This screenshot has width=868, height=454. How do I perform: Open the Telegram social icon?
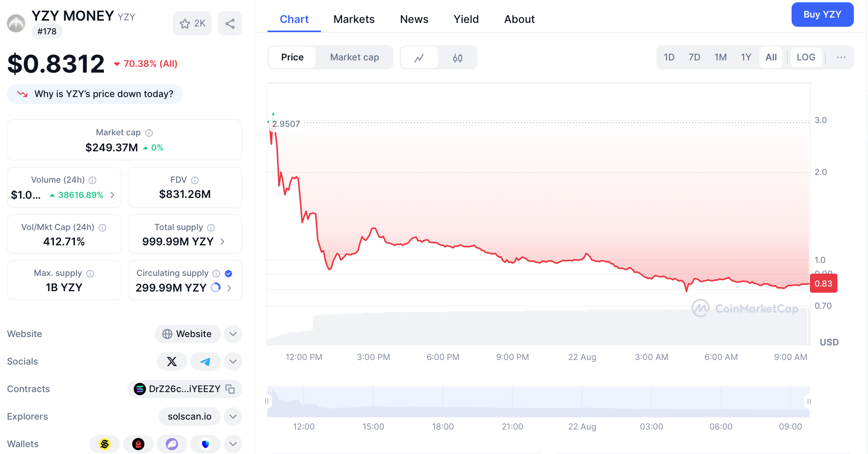click(205, 362)
